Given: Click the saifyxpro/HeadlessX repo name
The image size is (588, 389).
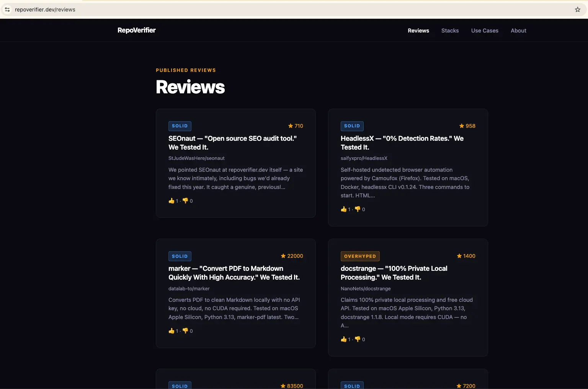Looking at the screenshot, I should click(364, 158).
